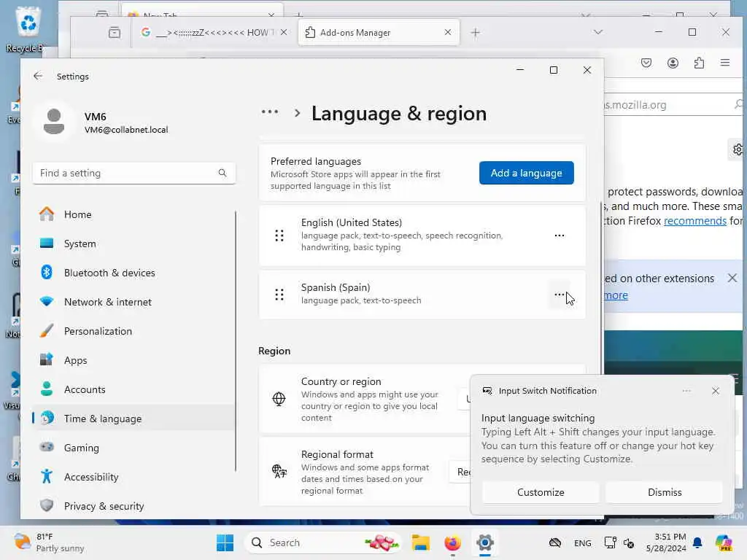Open Home in Settings sidebar

coord(133,214)
